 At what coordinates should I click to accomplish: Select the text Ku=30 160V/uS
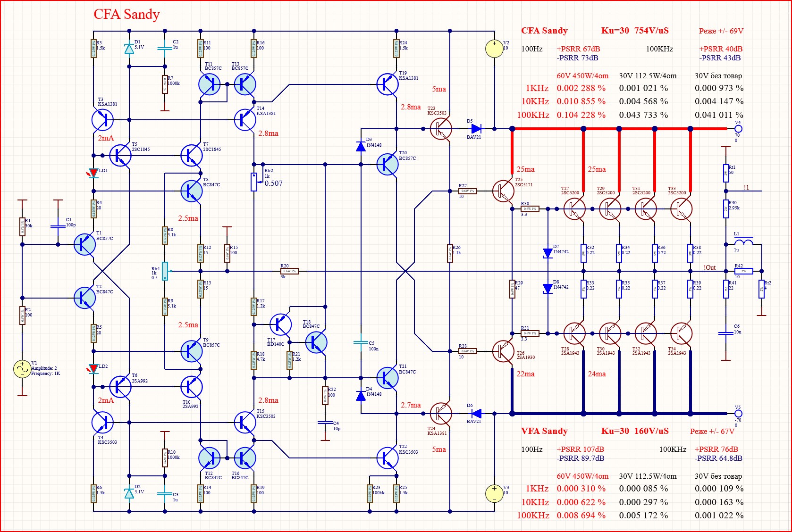coord(635,431)
